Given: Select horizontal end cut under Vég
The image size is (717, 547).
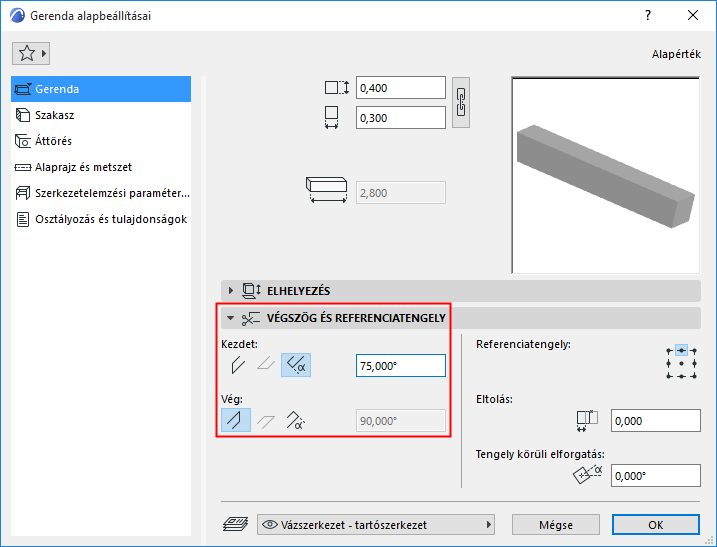Looking at the screenshot, I should coord(266,420).
